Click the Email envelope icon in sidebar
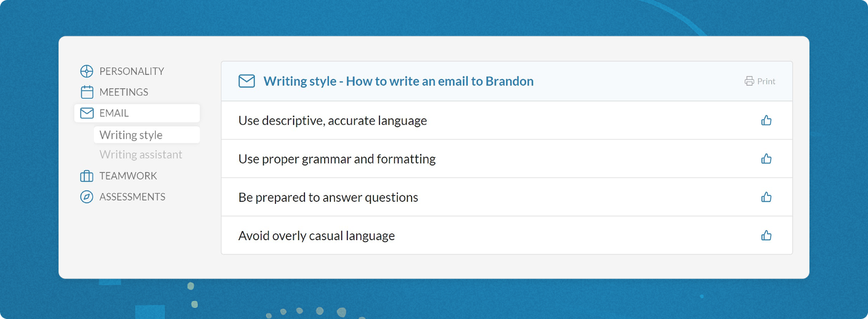The width and height of the screenshot is (868, 319). (87, 113)
